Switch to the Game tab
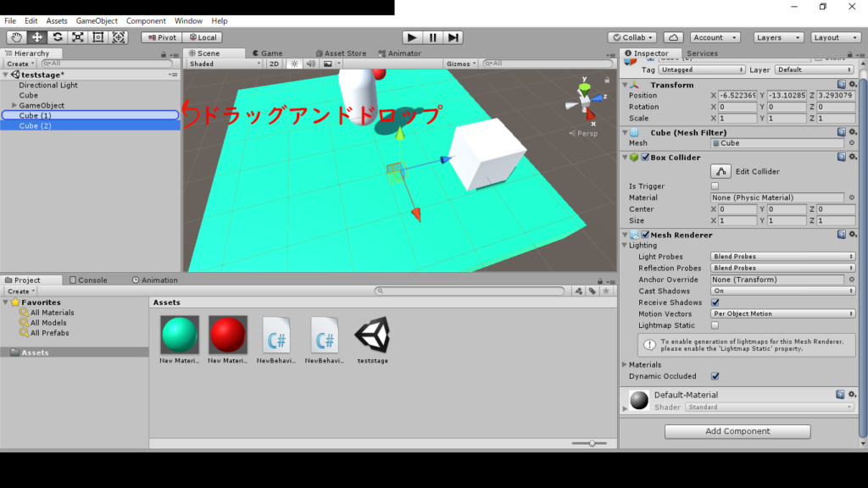 coord(271,53)
